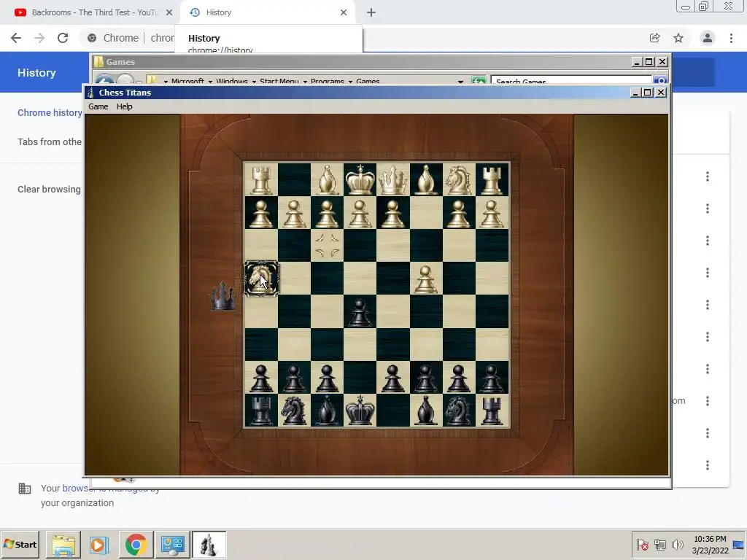Close the Backrooms YouTube tab
This screenshot has width=747, height=560.
tap(169, 12)
